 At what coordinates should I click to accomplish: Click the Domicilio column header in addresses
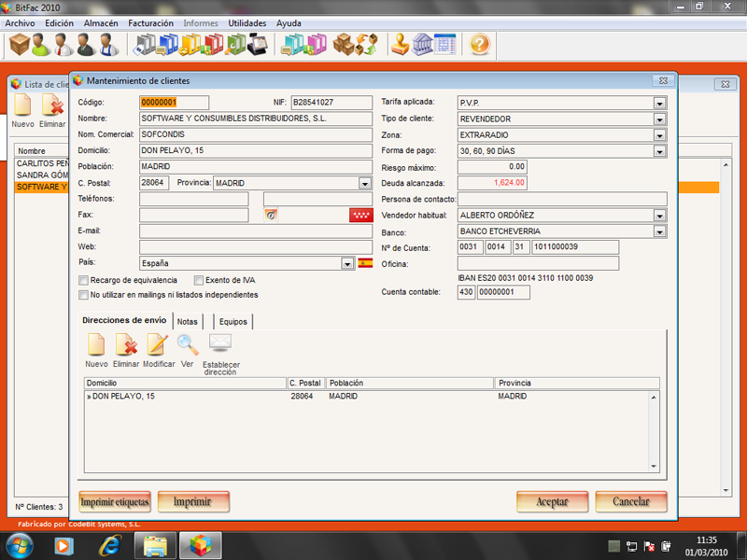tap(185, 383)
